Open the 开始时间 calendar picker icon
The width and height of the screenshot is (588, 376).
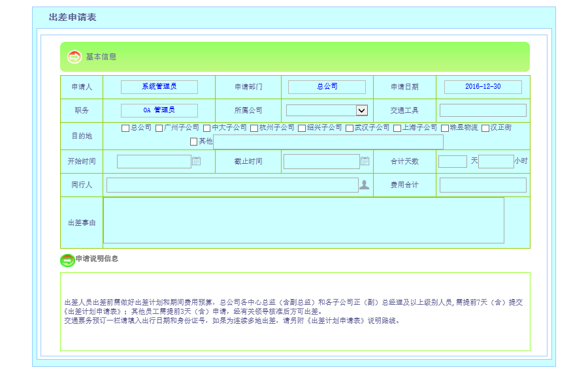pos(197,161)
